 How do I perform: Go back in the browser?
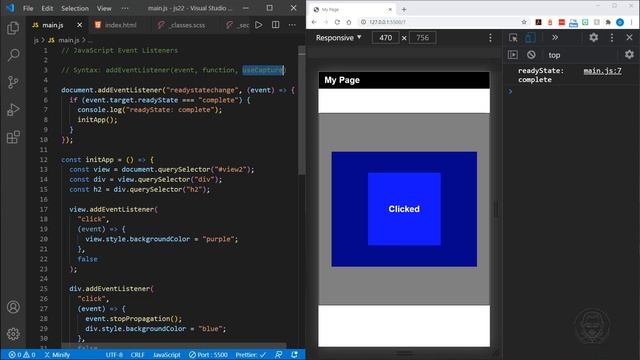(314, 22)
